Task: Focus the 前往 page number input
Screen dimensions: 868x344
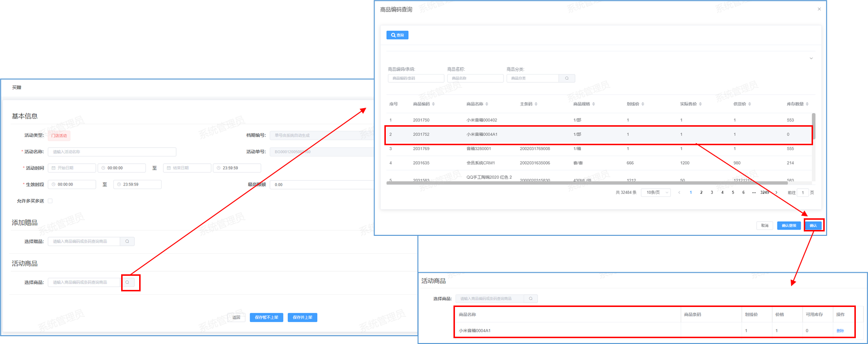Action: (803, 192)
